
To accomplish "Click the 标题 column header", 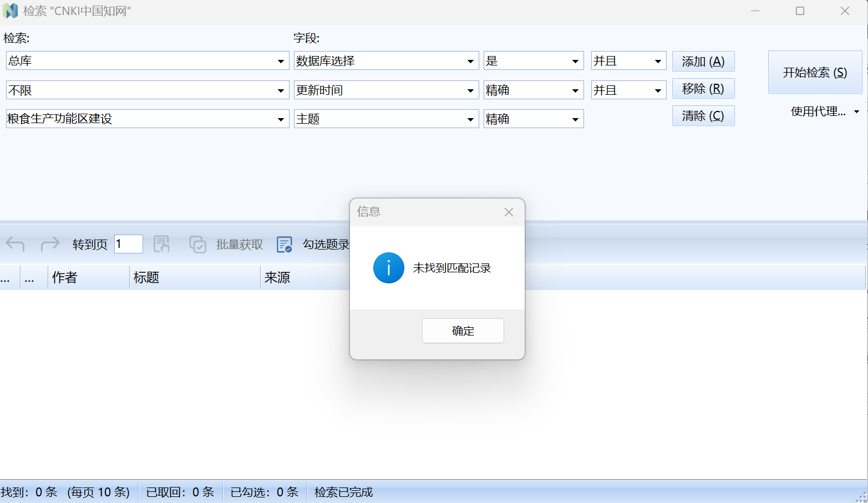I will tap(195, 277).
